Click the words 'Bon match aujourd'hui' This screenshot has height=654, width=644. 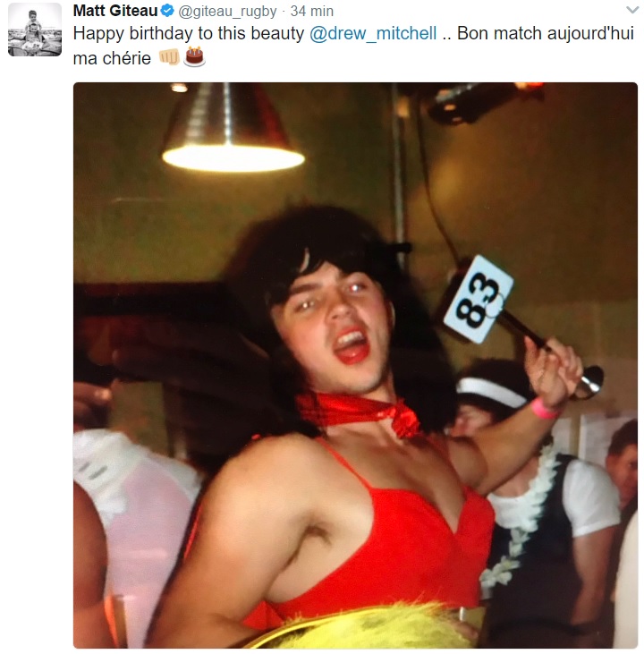click(546, 33)
